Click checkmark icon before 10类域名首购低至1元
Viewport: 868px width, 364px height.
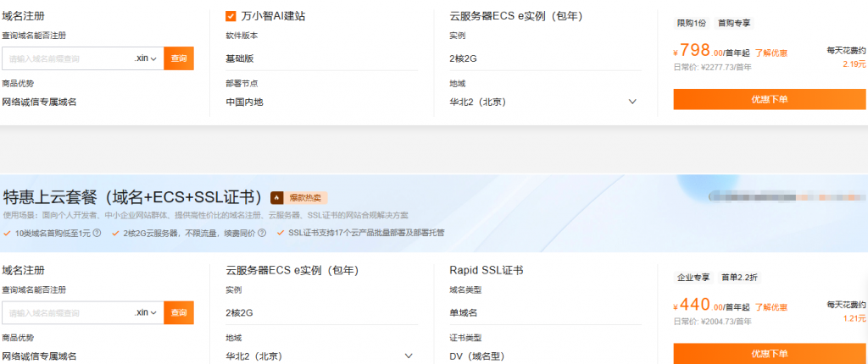click(x=8, y=233)
